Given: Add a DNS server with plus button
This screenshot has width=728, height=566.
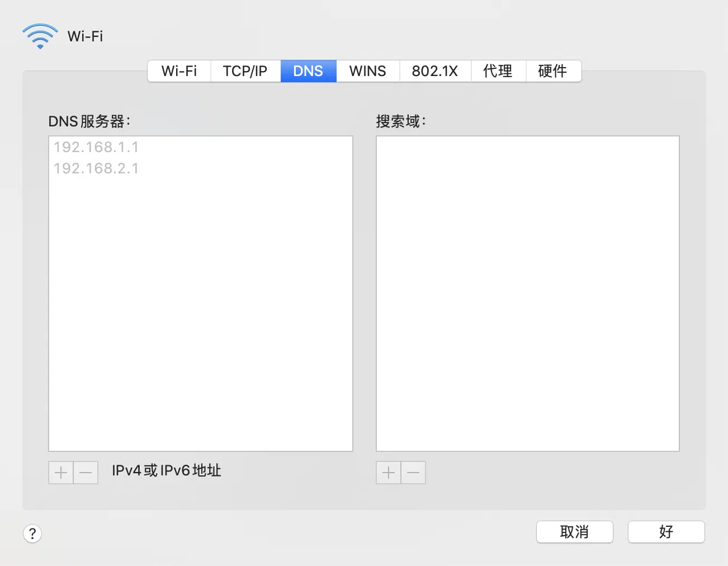Looking at the screenshot, I should pyautogui.click(x=61, y=473).
